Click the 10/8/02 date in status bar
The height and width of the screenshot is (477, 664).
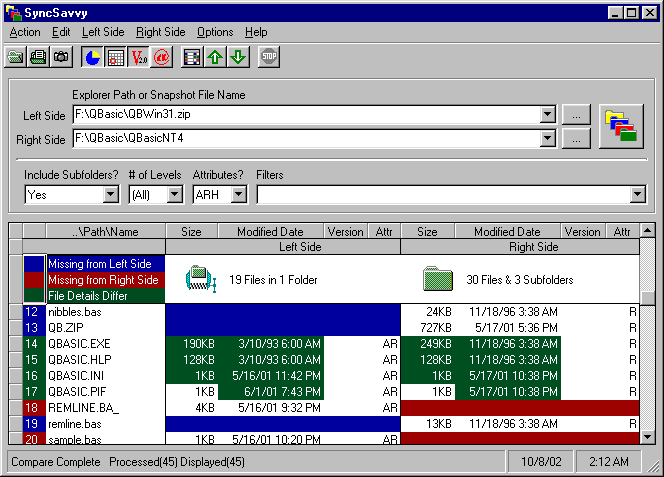[541, 462]
